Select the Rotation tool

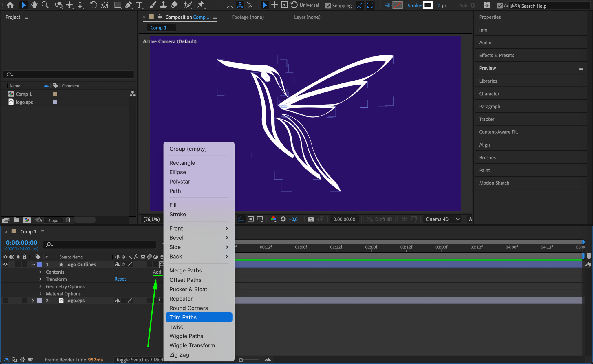click(x=93, y=5)
